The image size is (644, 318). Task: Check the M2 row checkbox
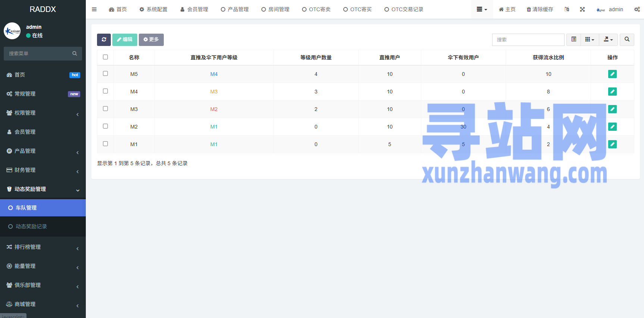pyautogui.click(x=105, y=126)
